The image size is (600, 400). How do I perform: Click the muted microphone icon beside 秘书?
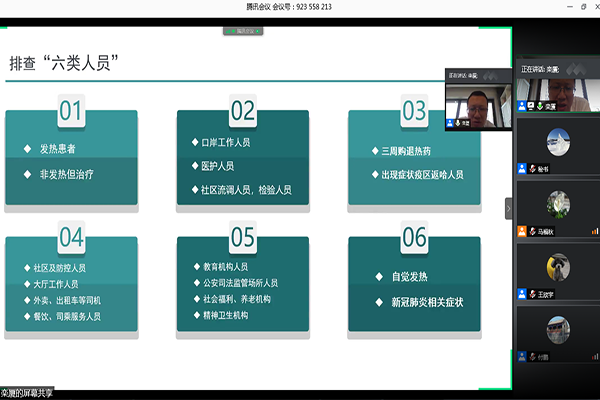coord(533,168)
